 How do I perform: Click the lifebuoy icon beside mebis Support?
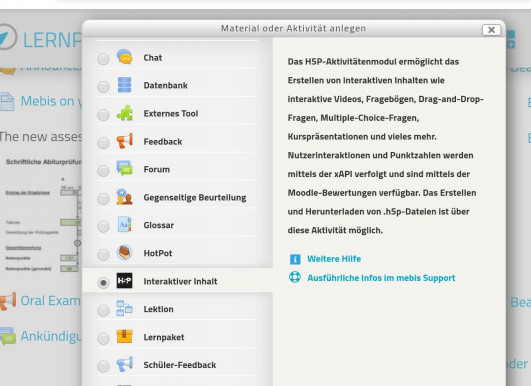click(x=295, y=277)
